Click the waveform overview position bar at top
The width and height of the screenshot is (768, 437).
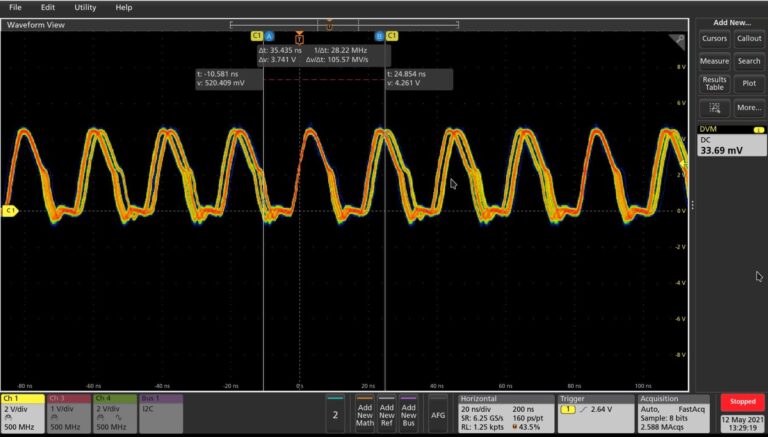tap(329, 24)
